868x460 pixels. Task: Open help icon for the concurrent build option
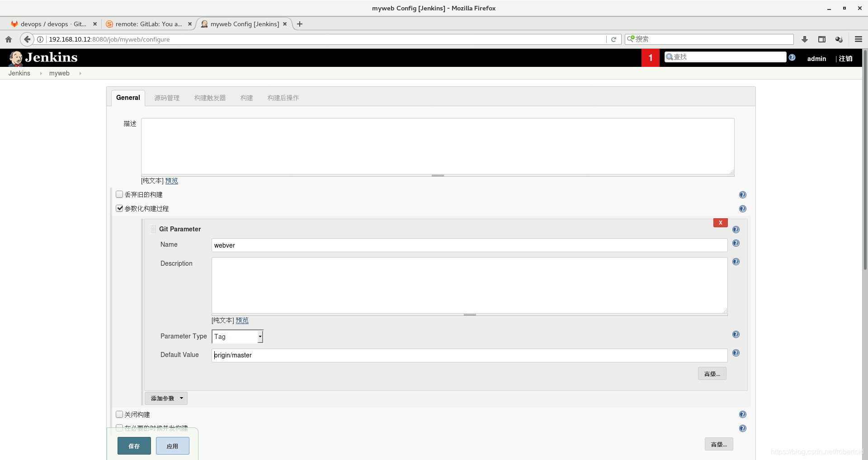(743, 428)
